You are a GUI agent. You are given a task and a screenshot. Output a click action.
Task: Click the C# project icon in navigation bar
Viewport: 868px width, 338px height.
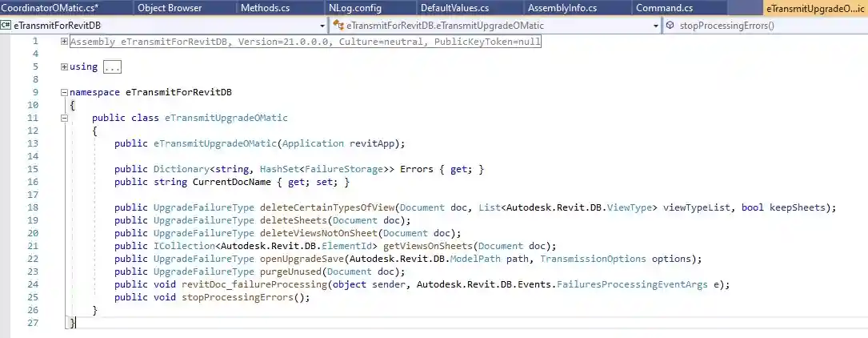tap(6, 26)
